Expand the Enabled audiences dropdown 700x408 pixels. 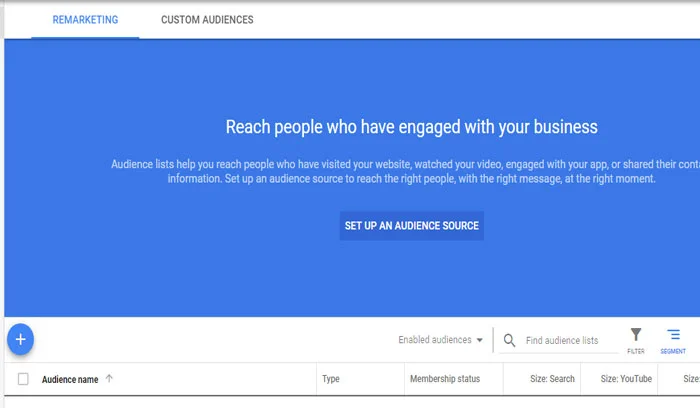(441, 340)
